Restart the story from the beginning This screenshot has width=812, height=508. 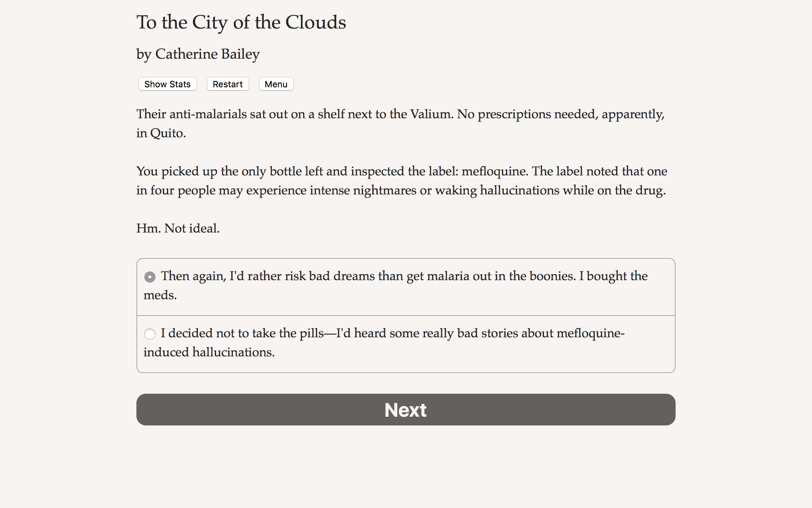pyautogui.click(x=228, y=84)
